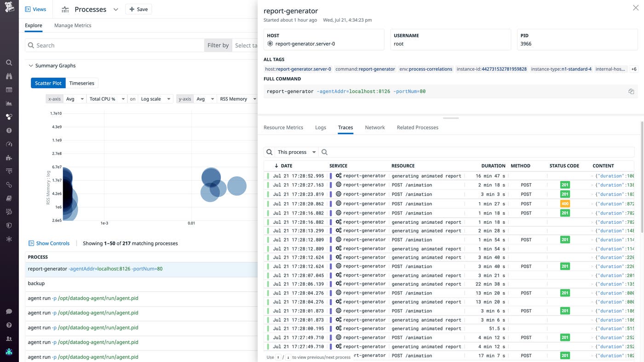
Task: Select Scatter Plot graph view
Action: coord(48,83)
